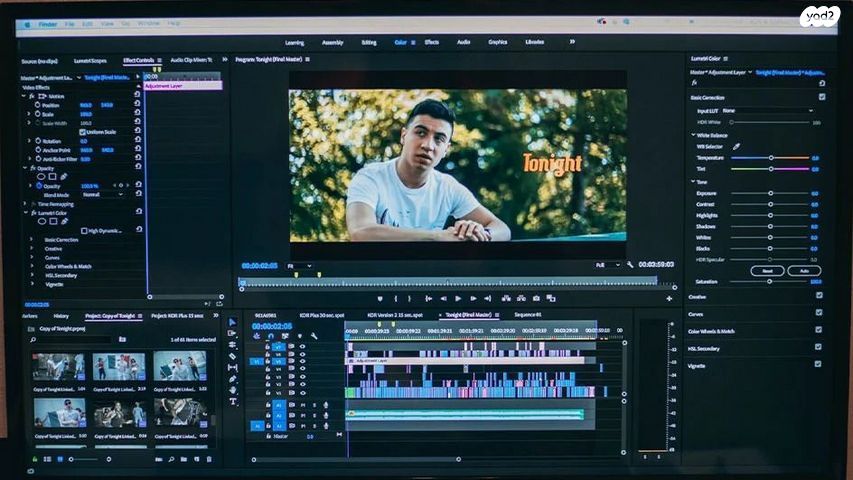Click the Add Marker button in Program monitor

pos(380,298)
